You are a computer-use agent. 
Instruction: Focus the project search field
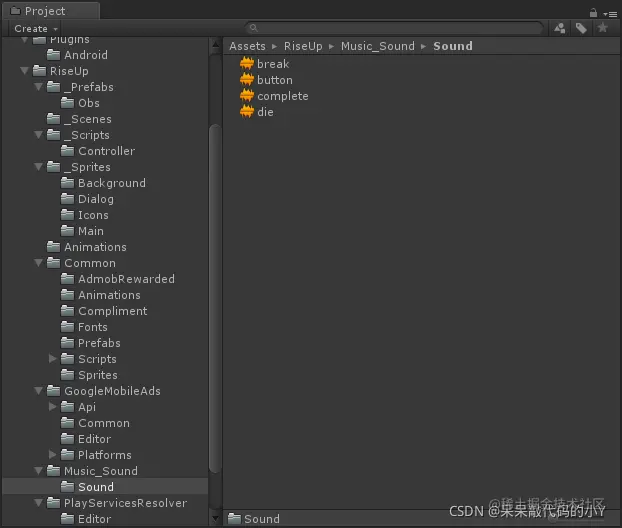394,28
